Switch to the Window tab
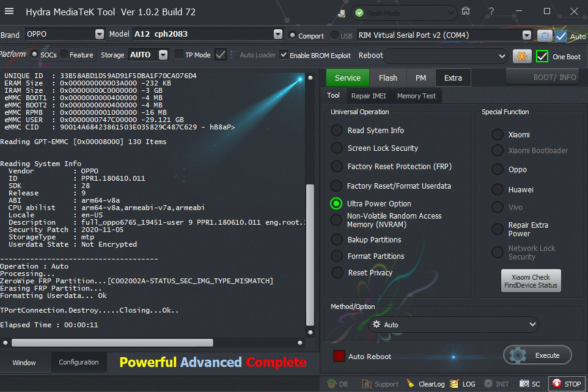 [24, 363]
